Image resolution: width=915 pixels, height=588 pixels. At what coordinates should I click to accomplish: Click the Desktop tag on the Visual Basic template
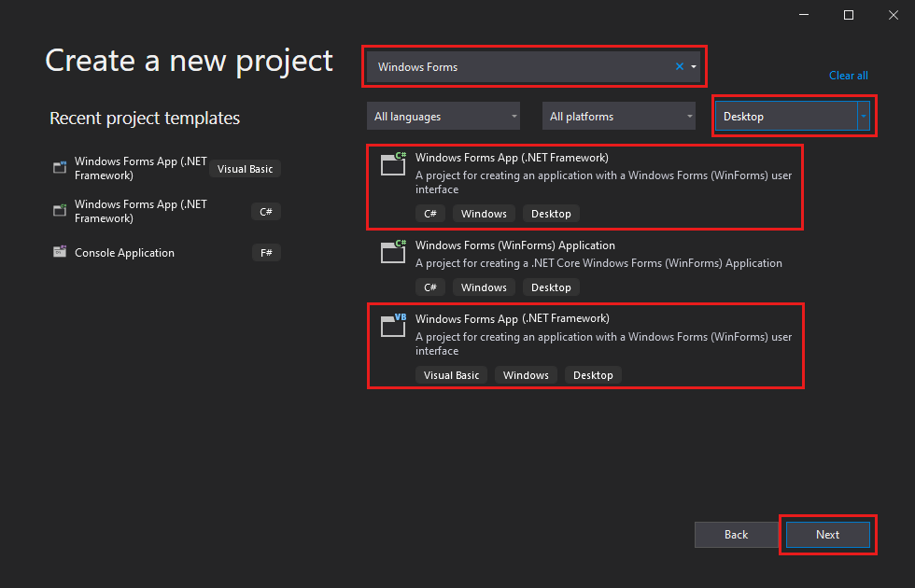pos(592,374)
